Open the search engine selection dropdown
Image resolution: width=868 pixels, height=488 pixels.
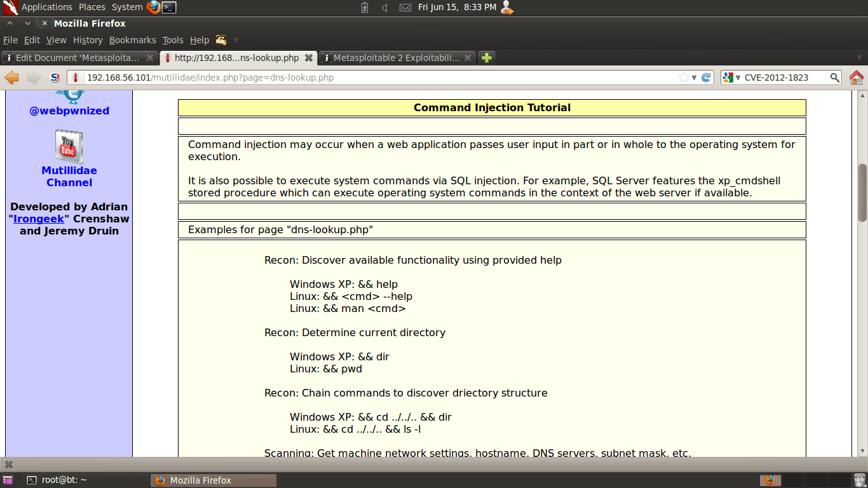coord(731,78)
